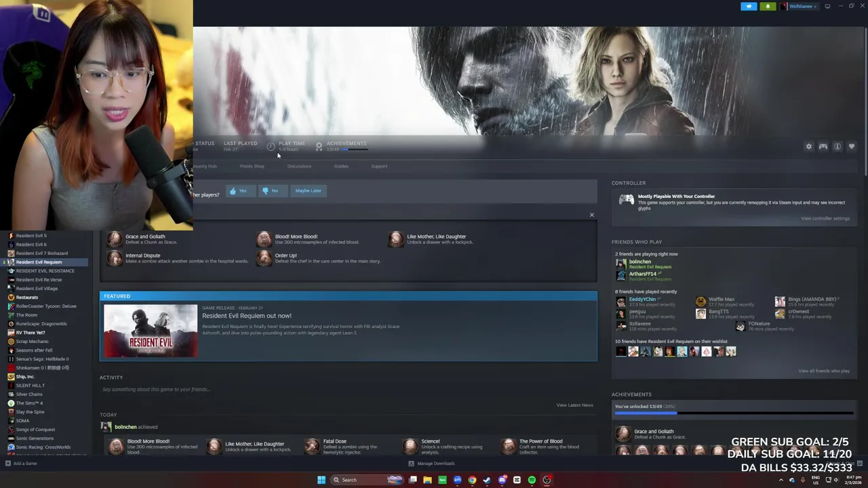This screenshot has width=868, height=488.
Task: Show game info icon
Action: (837, 146)
